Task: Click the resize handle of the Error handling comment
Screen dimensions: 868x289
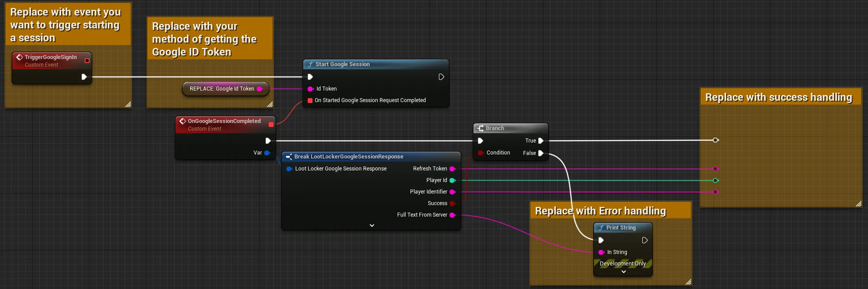Action: pyautogui.click(x=688, y=282)
